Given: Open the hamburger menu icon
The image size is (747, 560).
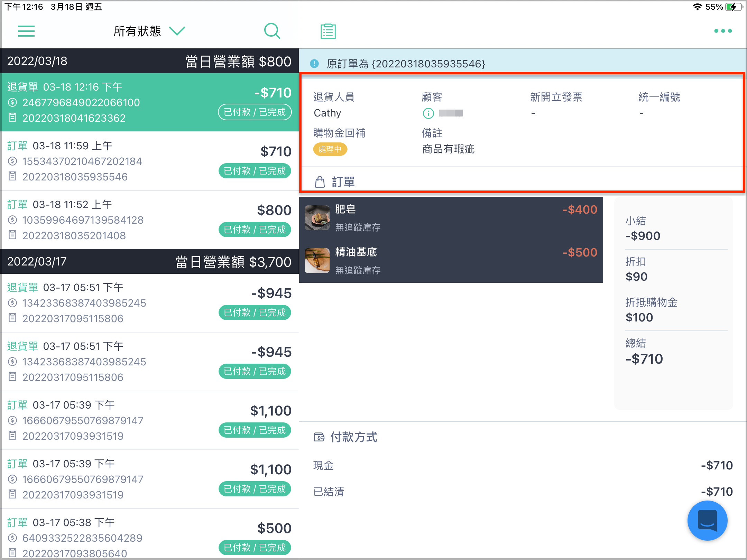Looking at the screenshot, I should pos(26,31).
